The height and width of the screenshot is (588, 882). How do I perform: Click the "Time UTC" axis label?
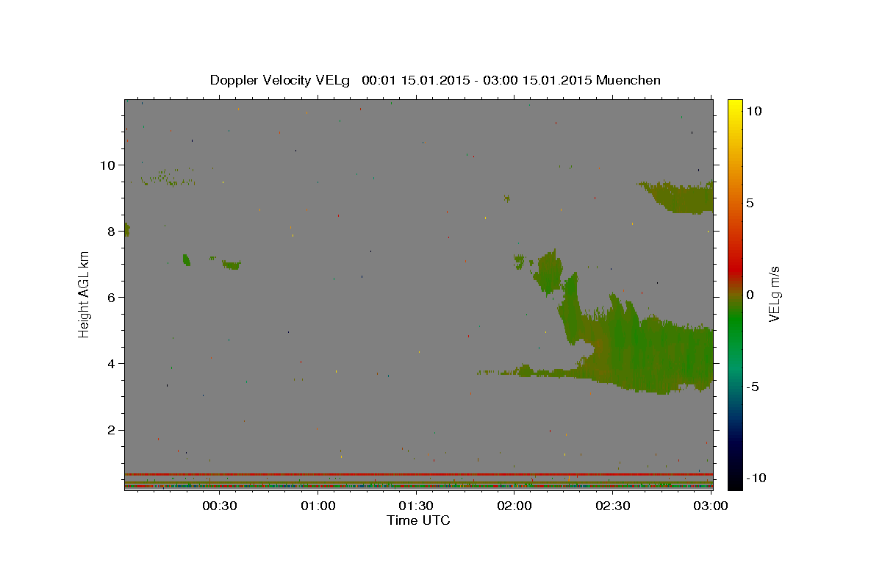(418, 520)
